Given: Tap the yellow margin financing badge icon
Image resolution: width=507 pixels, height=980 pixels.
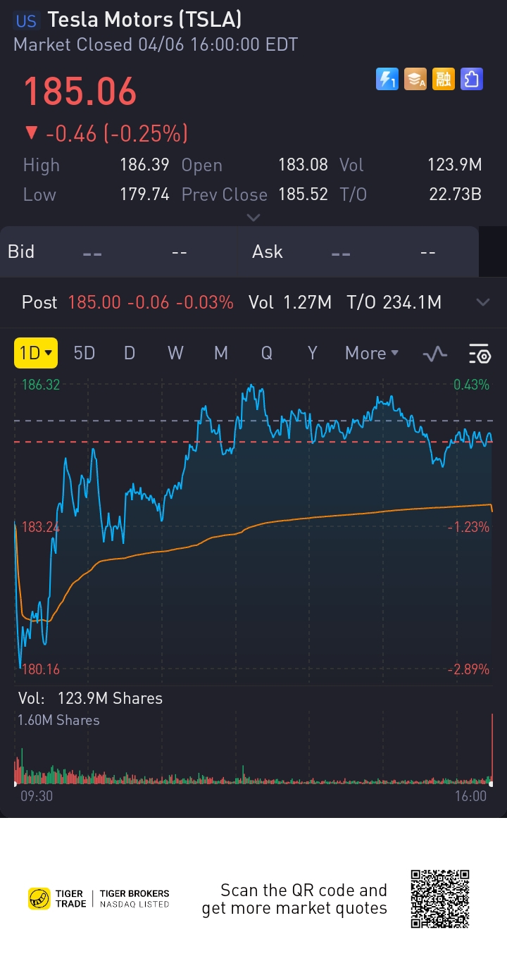Looking at the screenshot, I should (x=444, y=79).
